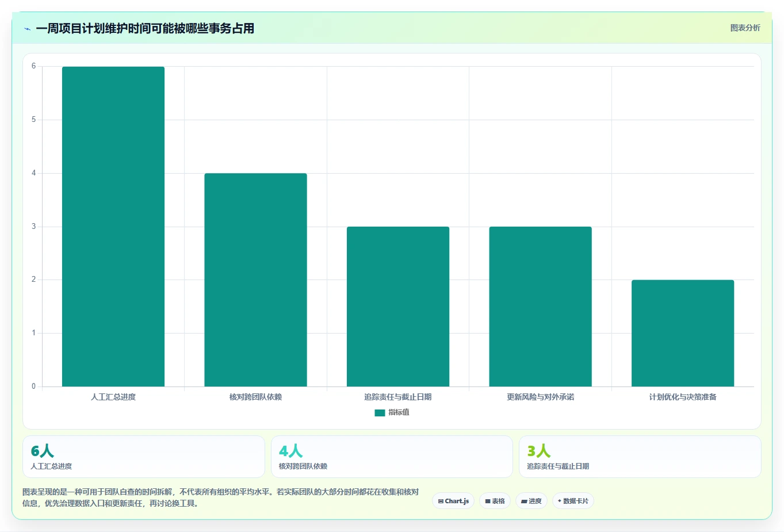Image resolution: width=784 pixels, height=532 pixels.
Task: Click the x-axis label 计划优化与决策准备
Action: [x=683, y=397]
